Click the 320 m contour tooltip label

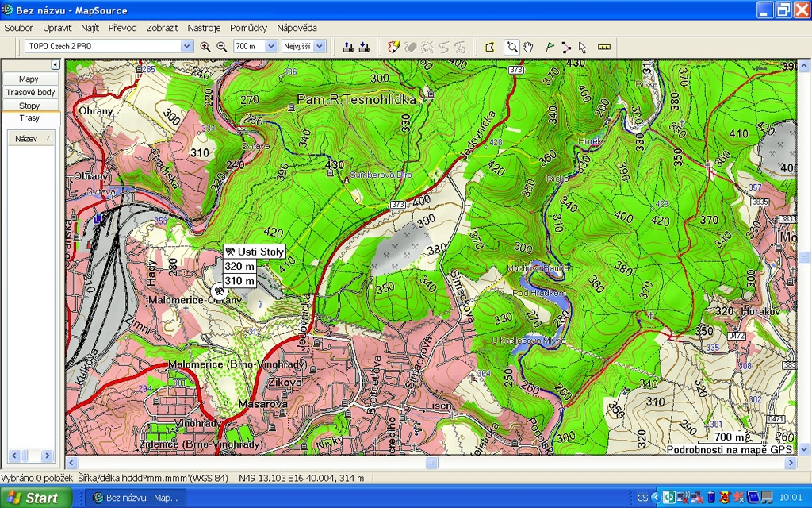239,267
